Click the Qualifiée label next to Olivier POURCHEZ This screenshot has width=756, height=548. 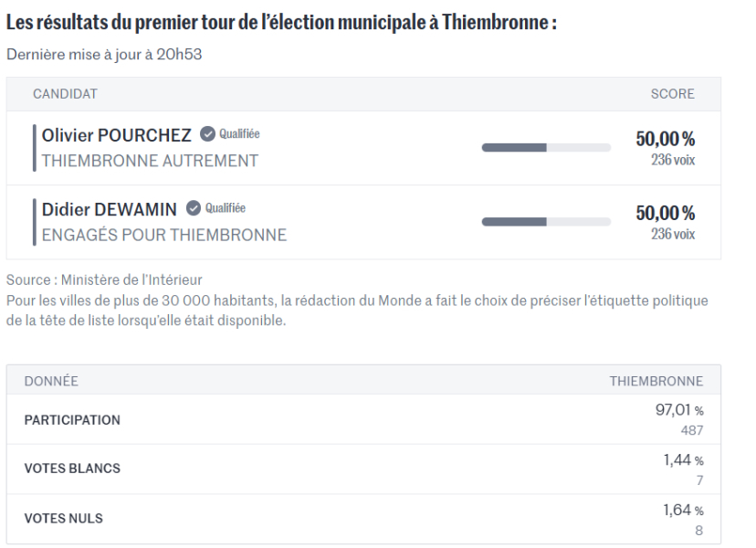[x=239, y=135]
